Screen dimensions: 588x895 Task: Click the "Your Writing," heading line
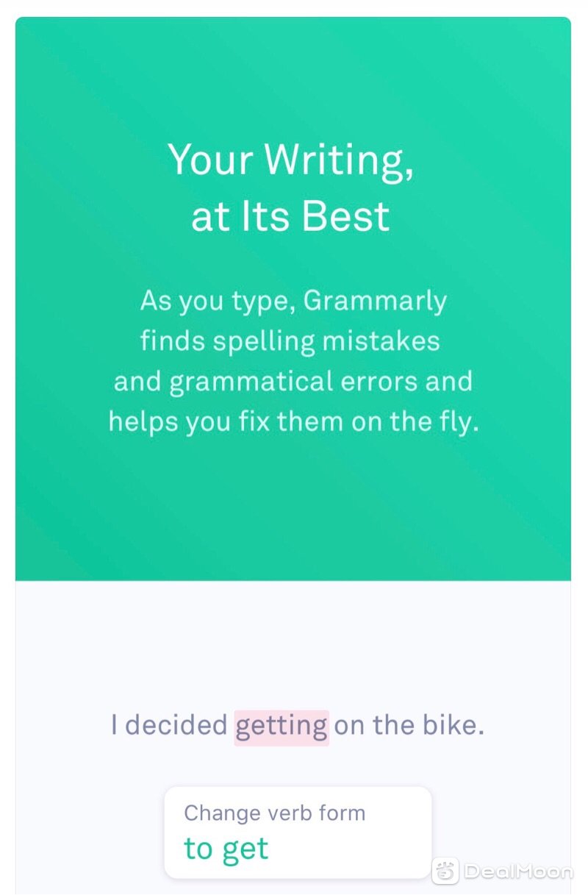tap(291, 160)
